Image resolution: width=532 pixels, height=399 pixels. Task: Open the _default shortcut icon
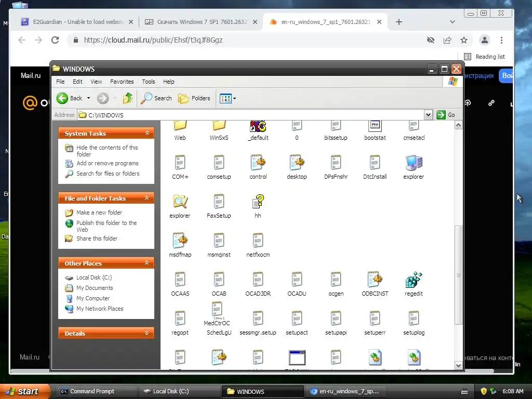(x=258, y=126)
